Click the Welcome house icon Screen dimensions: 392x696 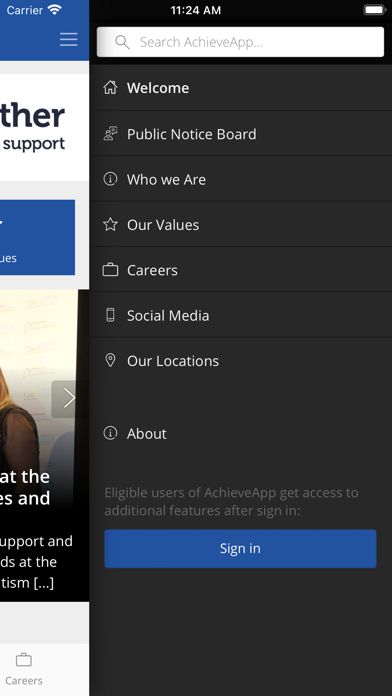coord(110,87)
